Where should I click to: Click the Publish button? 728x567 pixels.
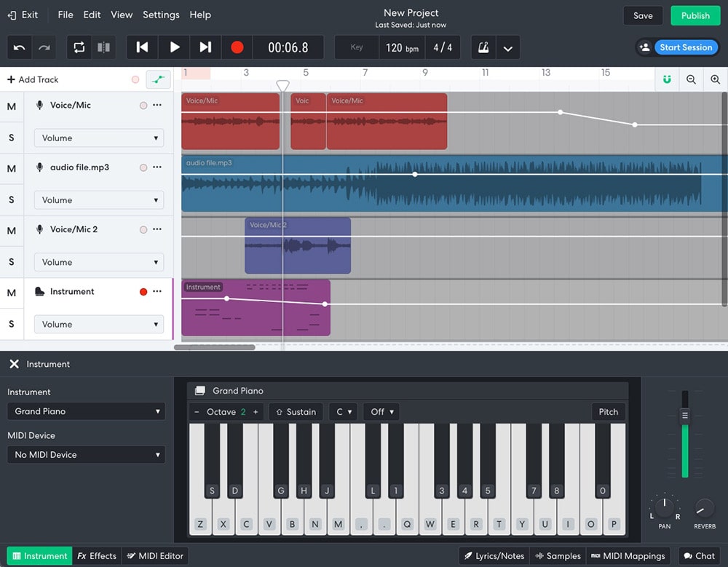tap(695, 15)
